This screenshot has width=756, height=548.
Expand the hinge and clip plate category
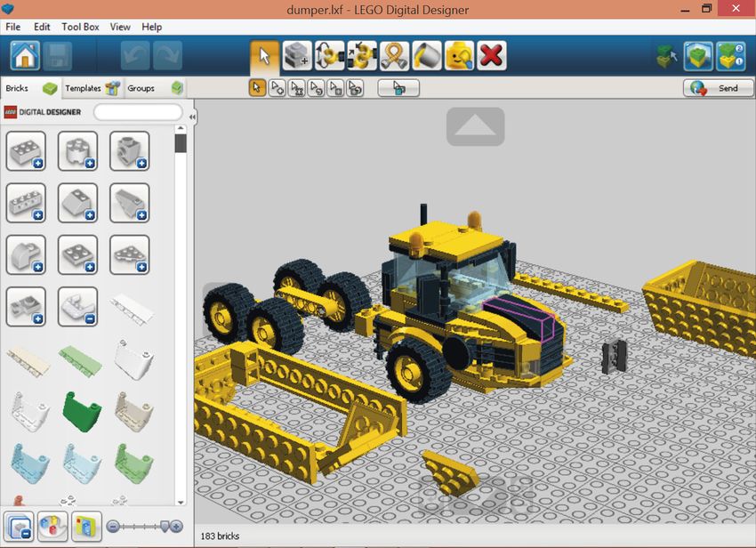26,307
